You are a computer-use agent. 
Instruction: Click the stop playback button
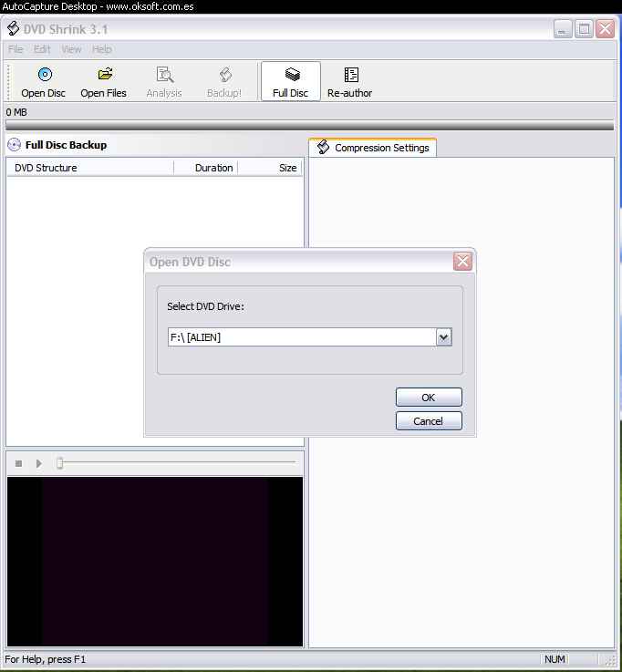tap(18, 463)
